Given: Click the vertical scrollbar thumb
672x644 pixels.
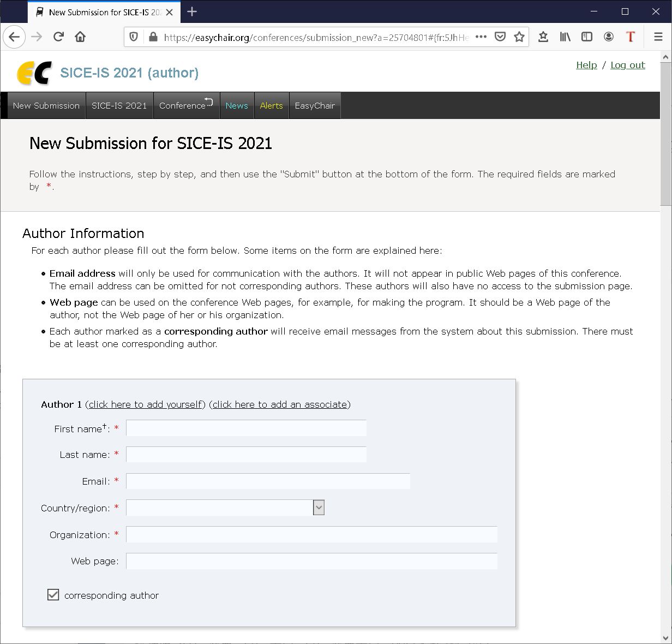Looking at the screenshot, I should pos(665,134).
